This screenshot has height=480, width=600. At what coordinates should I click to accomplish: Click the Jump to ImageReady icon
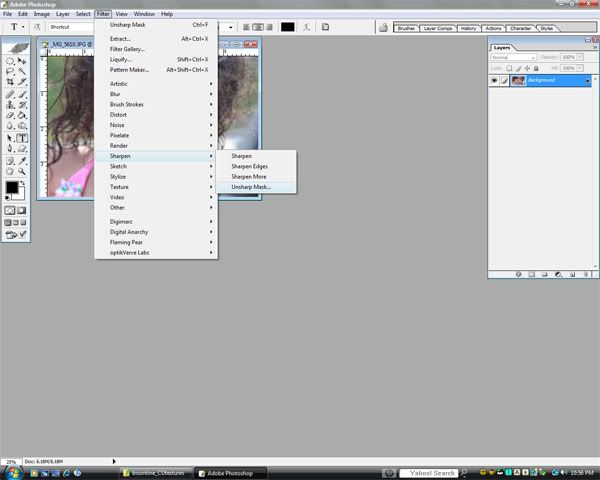(x=16, y=235)
